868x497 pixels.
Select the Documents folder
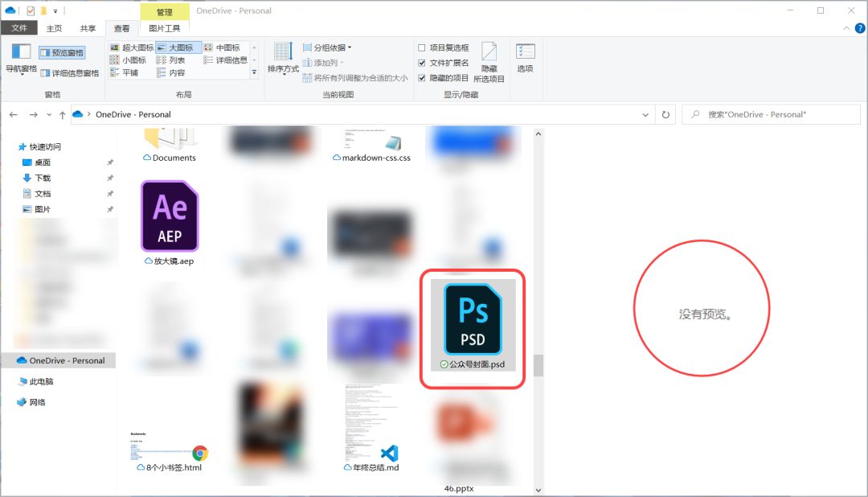tap(170, 146)
